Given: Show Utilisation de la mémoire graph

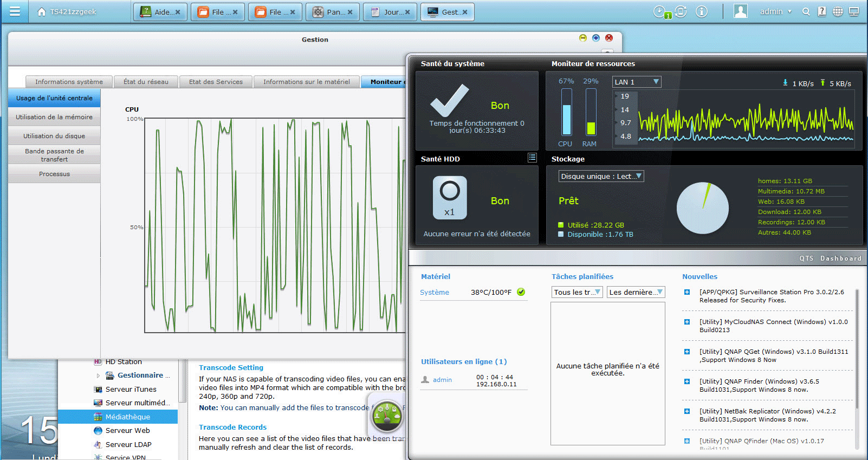Looking at the screenshot, I should pyautogui.click(x=54, y=117).
